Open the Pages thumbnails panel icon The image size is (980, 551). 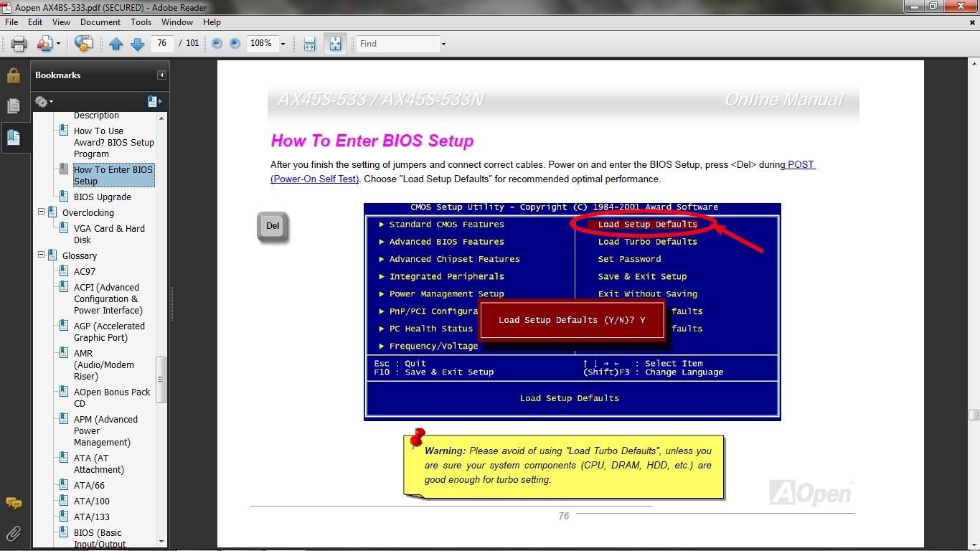pyautogui.click(x=13, y=106)
